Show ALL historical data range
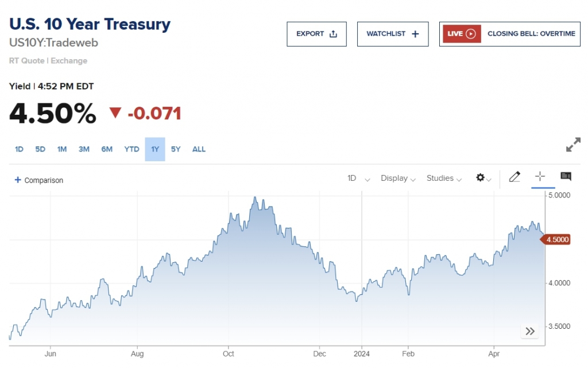 tap(199, 149)
